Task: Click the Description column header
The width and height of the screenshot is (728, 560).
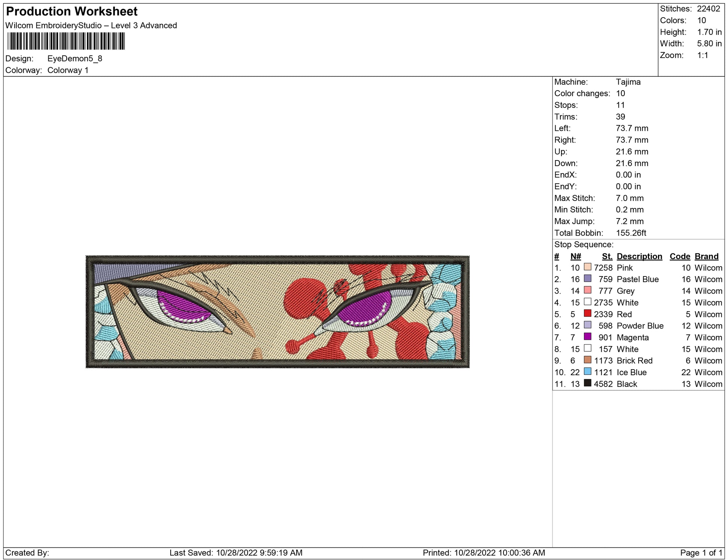Action: pyautogui.click(x=639, y=256)
